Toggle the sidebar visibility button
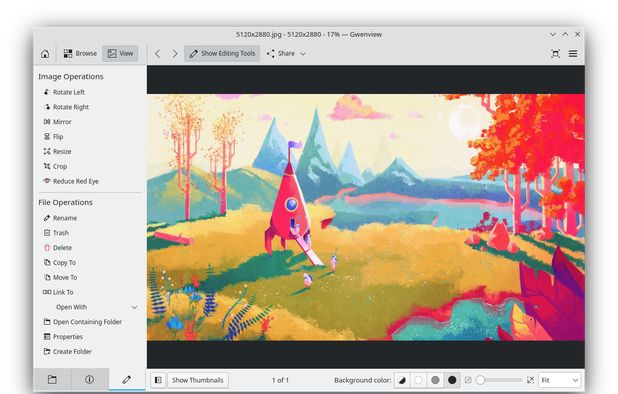Image resolution: width=618 pixels, height=394 pixels. 158,380
